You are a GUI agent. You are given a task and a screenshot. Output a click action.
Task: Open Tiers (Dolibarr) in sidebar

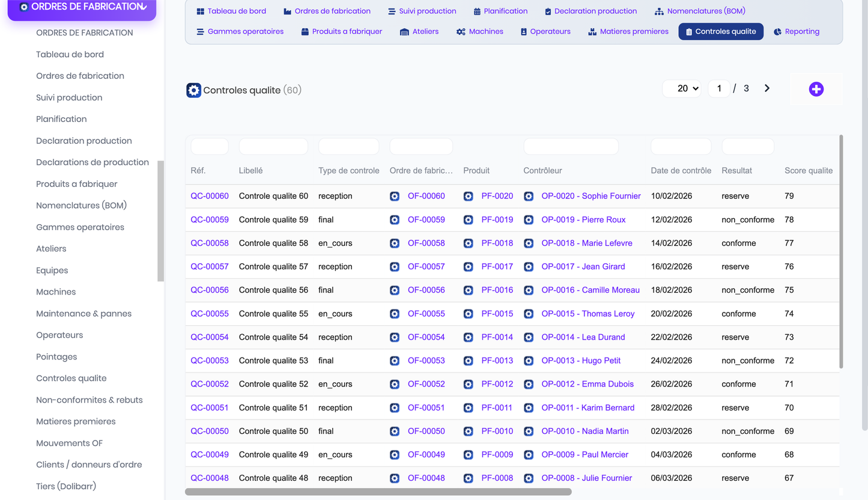click(66, 486)
